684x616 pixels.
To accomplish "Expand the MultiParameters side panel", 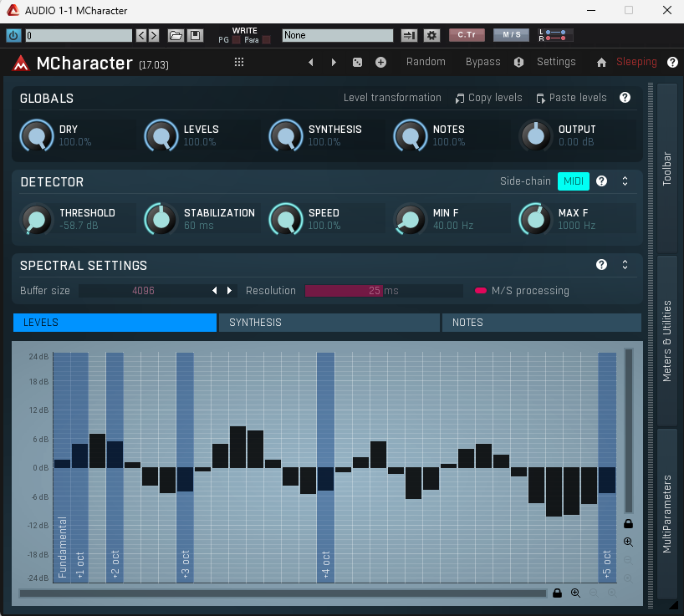I will [666, 513].
